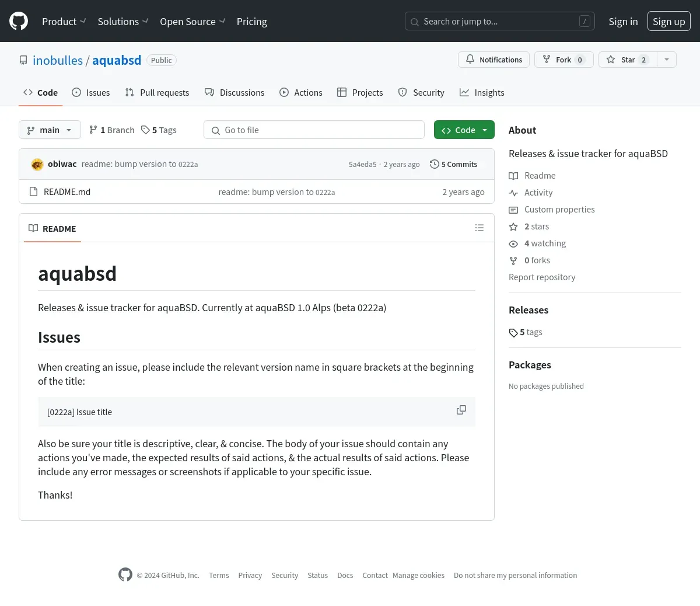Switch to the Issues tab
Viewport: 700px width, 606px height.
tap(91, 93)
